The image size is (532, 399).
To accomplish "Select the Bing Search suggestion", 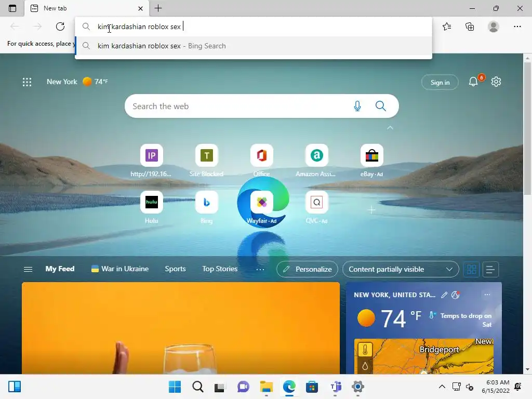I will (x=254, y=46).
